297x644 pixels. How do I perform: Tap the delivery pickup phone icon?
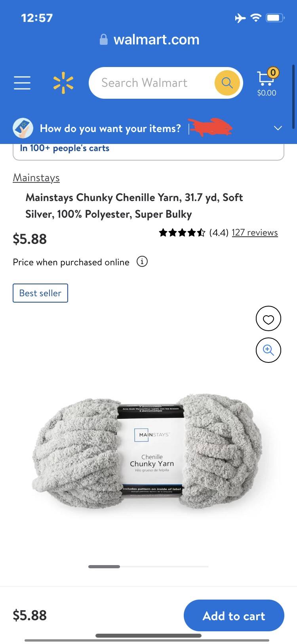point(23,128)
